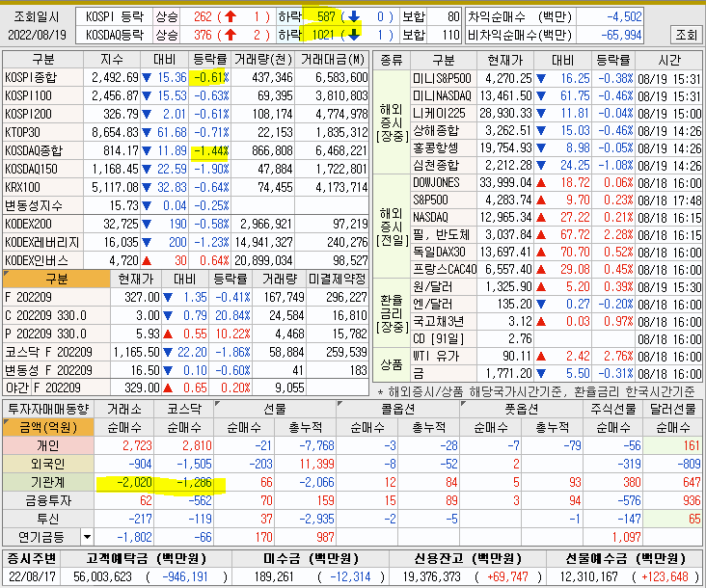Click the 조회 button
This screenshot has height=588, width=706.
(x=686, y=35)
